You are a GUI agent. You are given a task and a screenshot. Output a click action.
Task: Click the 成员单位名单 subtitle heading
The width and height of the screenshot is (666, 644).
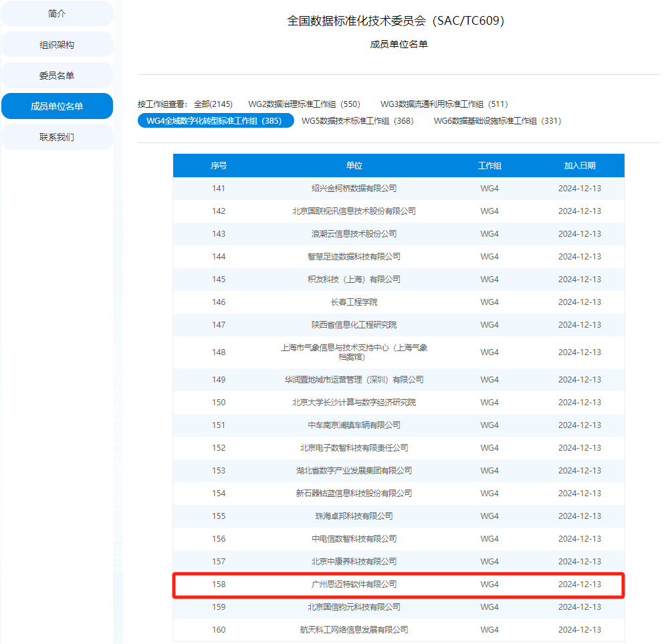tap(399, 44)
